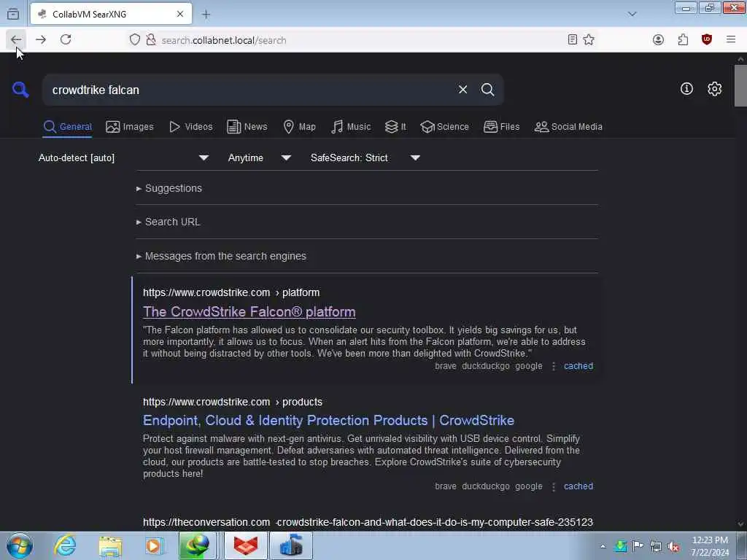
Task: Click crowdstrike.com platform URL line
Action: point(231,292)
